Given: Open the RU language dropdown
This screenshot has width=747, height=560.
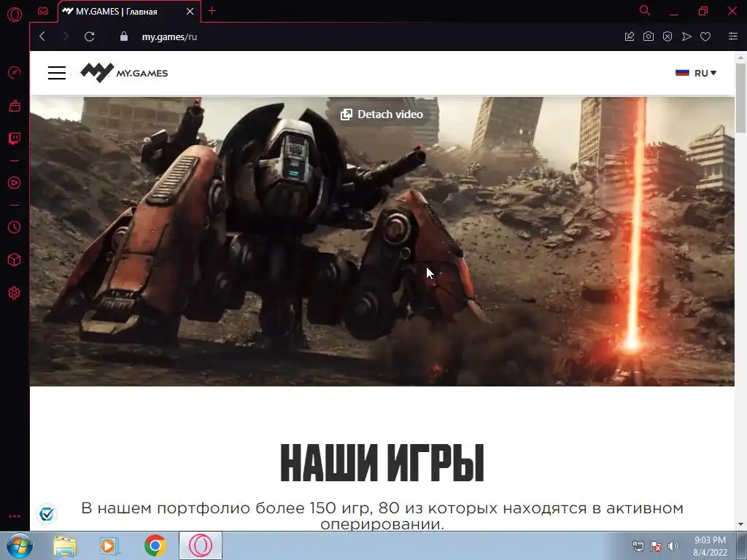Looking at the screenshot, I should pos(696,73).
